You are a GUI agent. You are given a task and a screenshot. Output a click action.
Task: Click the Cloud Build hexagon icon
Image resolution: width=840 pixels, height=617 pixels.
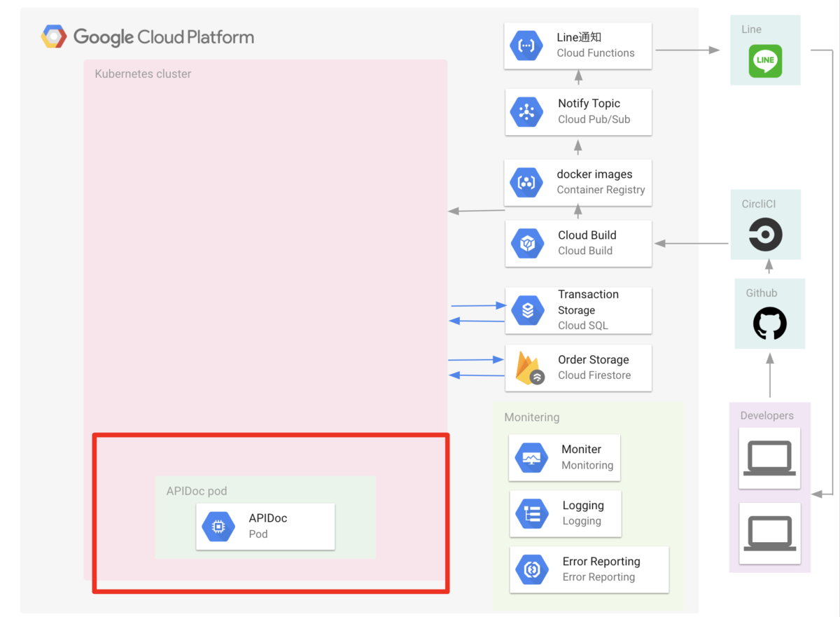click(x=527, y=243)
